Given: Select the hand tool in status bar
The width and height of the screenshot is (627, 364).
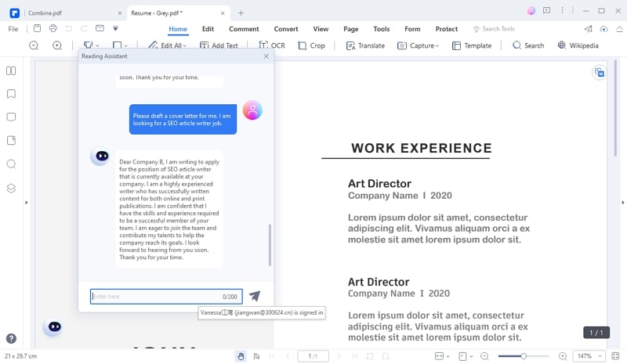Looking at the screenshot, I should coord(241,356).
